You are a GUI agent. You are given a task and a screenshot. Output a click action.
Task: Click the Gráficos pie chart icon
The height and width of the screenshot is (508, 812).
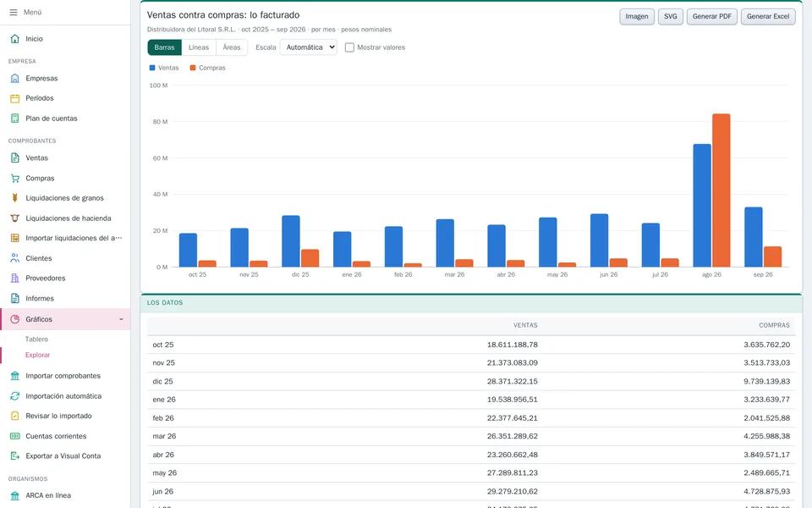tap(15, 319)
